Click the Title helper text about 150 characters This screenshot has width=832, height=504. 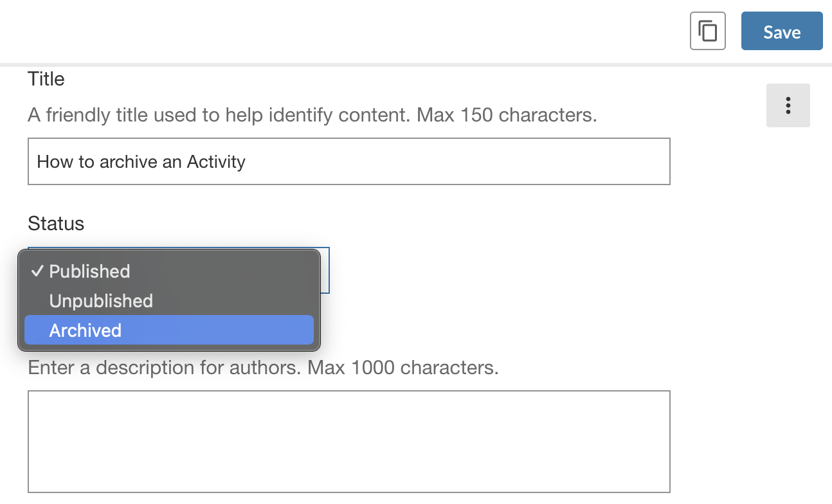coord(311,114)
